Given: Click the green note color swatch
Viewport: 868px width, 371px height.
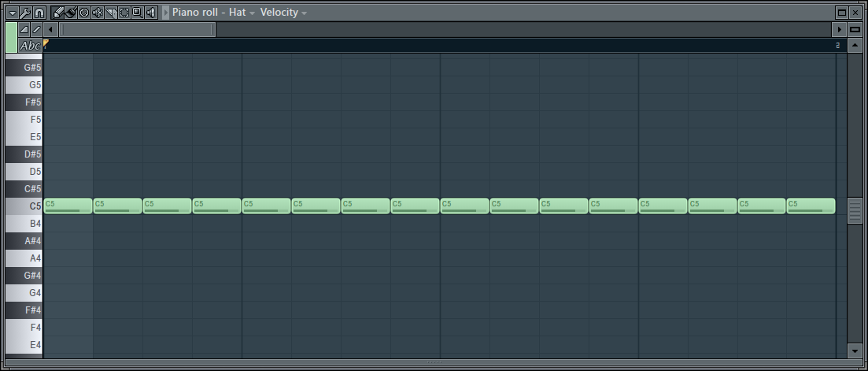Looking at the screenshot, I should tap(11, 38).
